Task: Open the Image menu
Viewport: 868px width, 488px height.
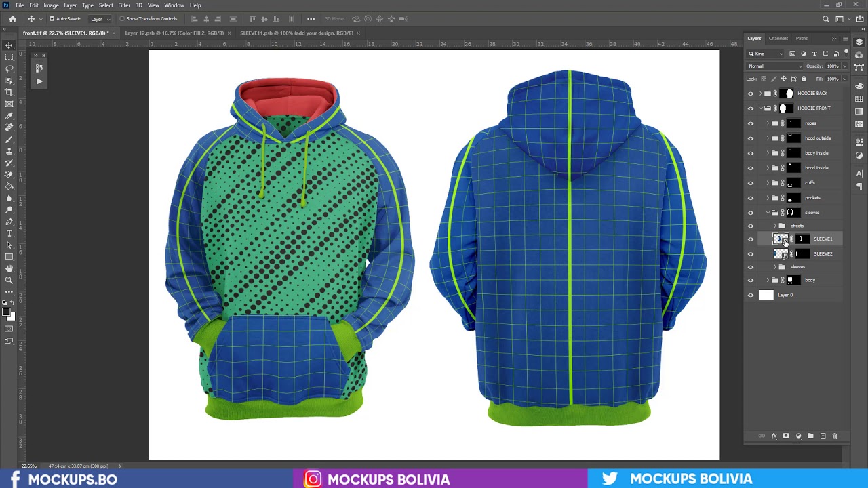Action: (x=52, y=5)
